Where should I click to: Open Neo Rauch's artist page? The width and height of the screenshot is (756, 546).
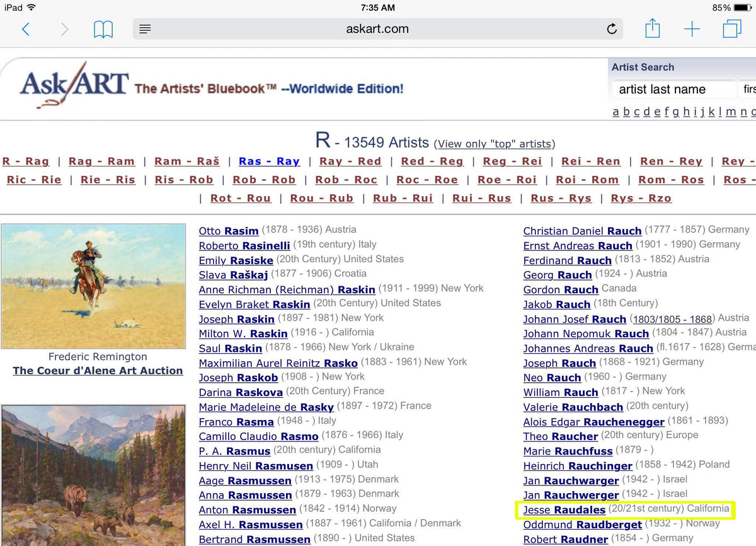pyautogui.click(x=552, y=377)
